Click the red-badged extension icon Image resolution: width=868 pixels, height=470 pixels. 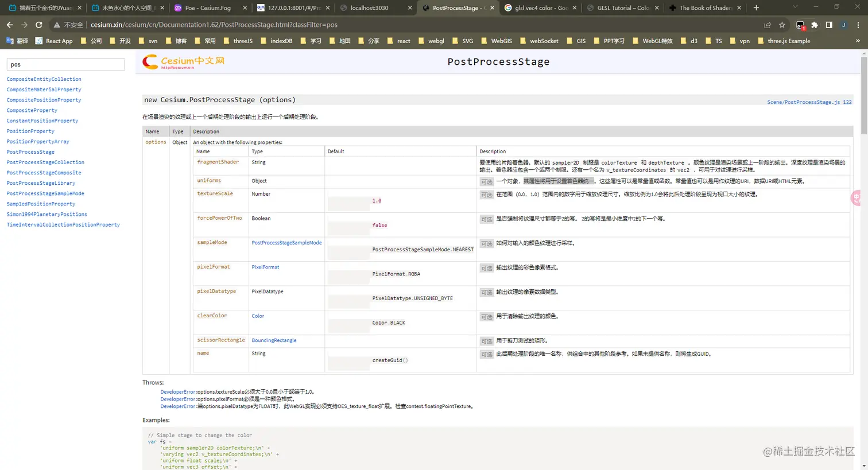pyautogui.click(x=800, y=25)
